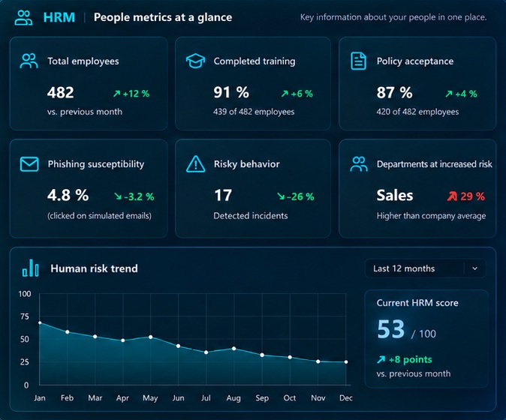506x420 pixels.
Task: Click the 482 total employees value
Action: click(61, 92)
